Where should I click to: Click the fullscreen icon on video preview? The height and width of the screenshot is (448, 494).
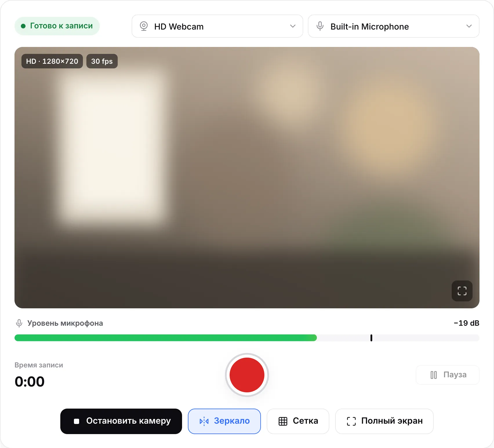pyautogui.click(x=462, y=291)
